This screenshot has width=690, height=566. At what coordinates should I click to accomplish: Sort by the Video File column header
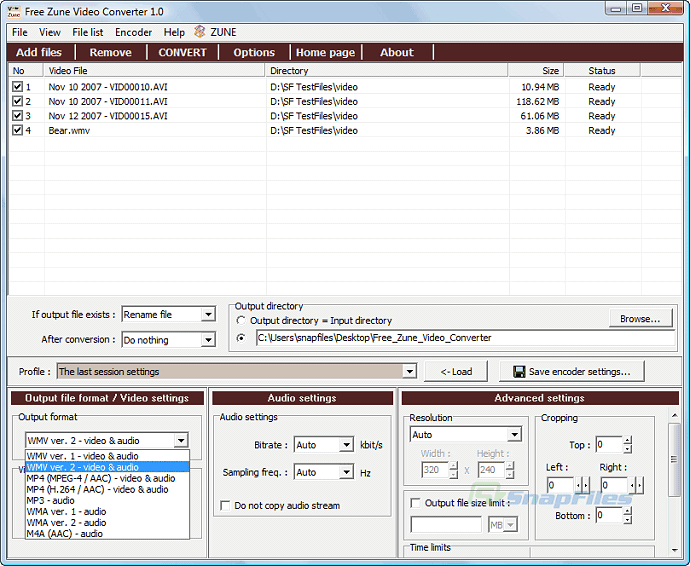(x=154, y=70)
